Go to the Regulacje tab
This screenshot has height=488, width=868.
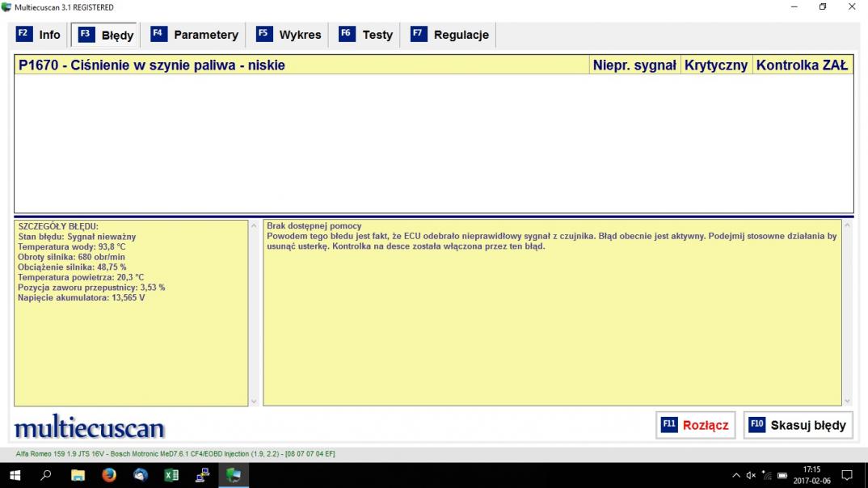tap(449, 35)
